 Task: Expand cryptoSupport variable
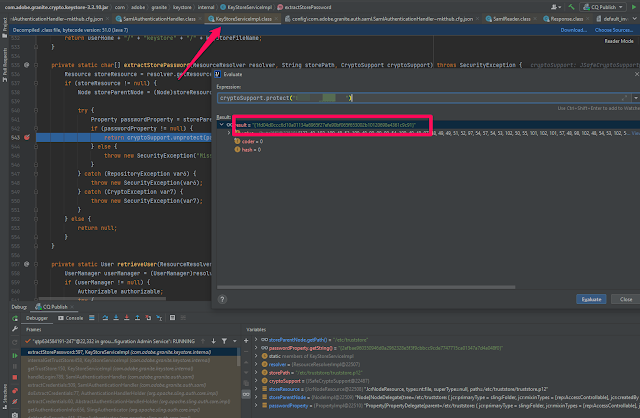pyautogui.click(x=256, y=381)
